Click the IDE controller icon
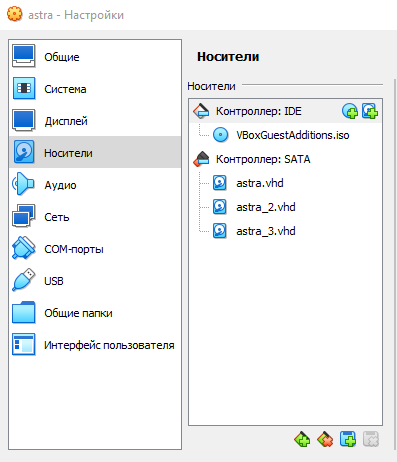The image size is (397, 462). pos(201,111)
